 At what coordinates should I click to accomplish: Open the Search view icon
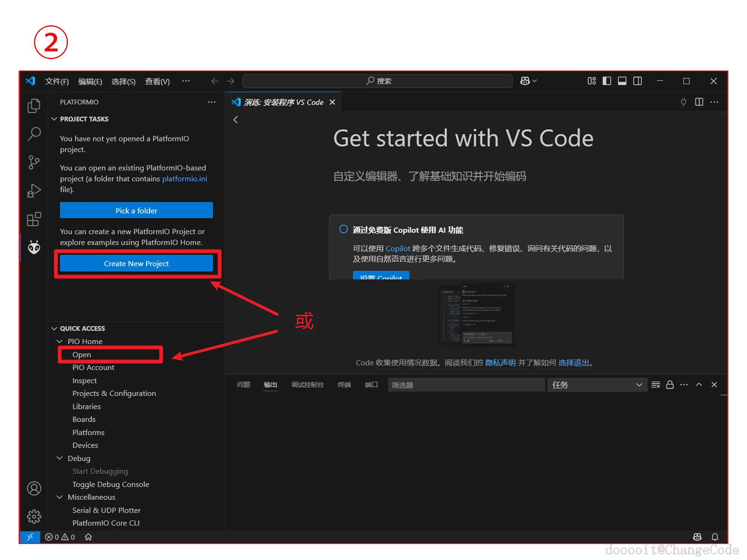(x=34, y=134)
